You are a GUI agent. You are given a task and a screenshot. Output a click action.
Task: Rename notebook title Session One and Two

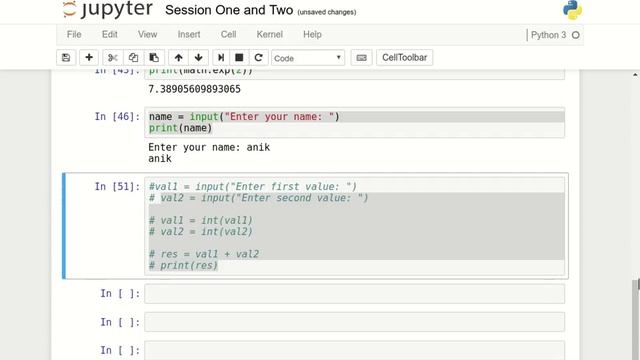pos(229,10)
